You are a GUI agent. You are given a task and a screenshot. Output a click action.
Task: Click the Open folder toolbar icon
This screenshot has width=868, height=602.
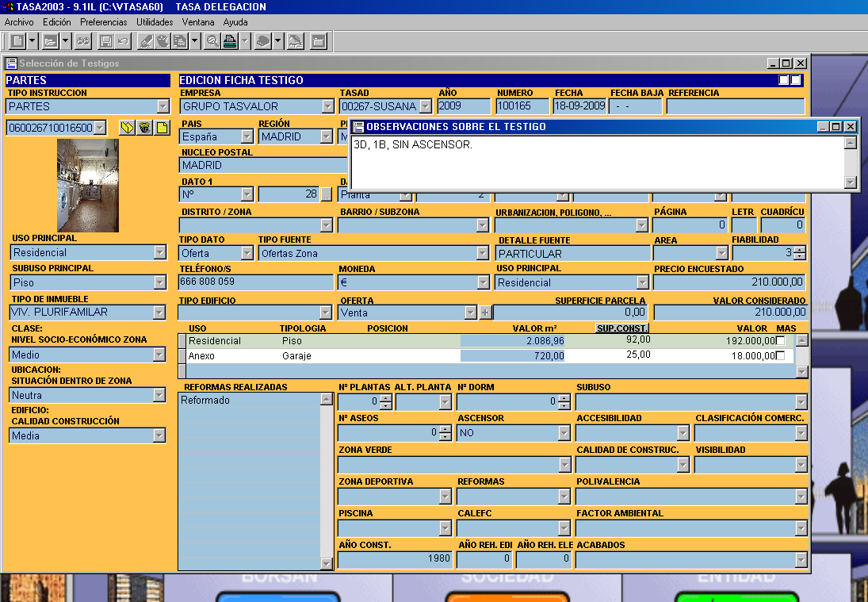click(50, 40)
